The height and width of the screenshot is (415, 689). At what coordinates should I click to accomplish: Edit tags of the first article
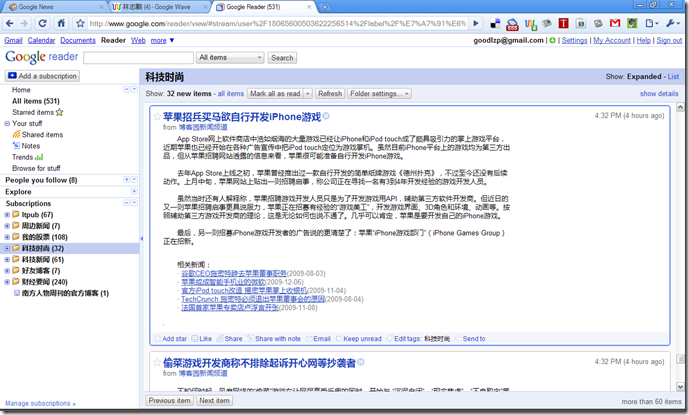point(403,339)
